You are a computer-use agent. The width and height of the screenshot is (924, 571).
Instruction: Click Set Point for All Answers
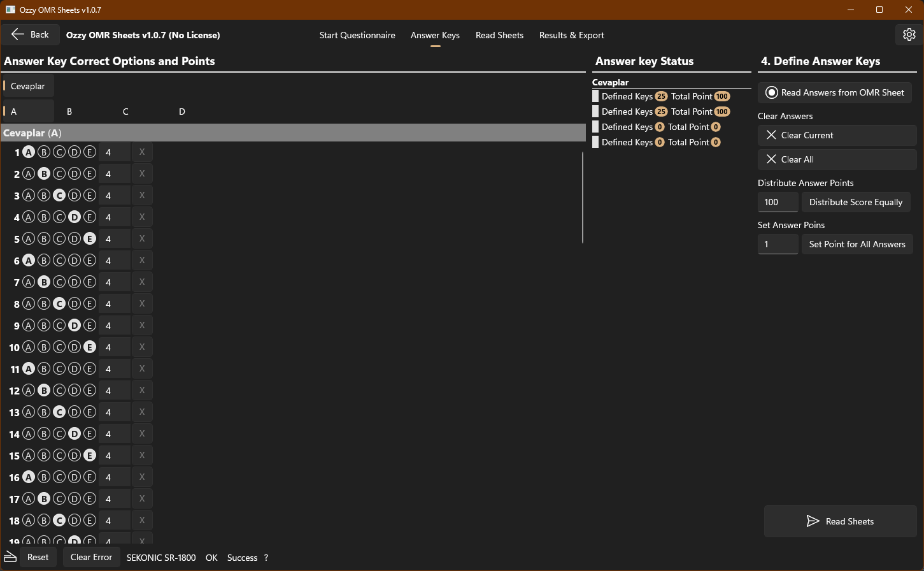856,244
